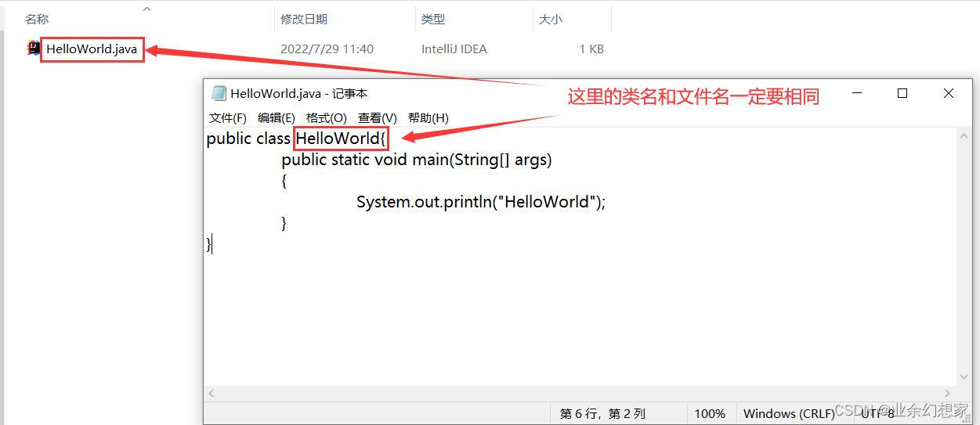Place cursor in the public class HelloWorld line

(297, 139)
